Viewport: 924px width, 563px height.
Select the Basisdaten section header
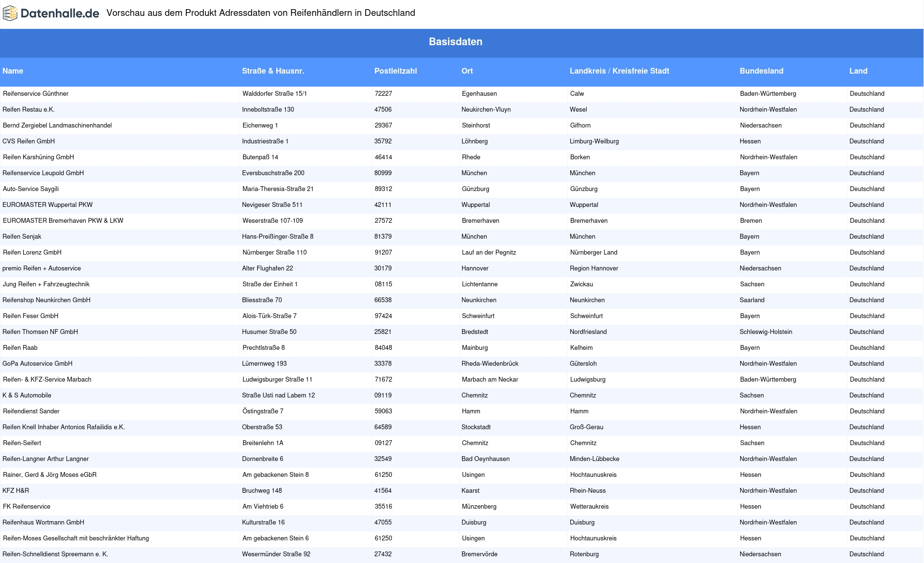(456, 42)
